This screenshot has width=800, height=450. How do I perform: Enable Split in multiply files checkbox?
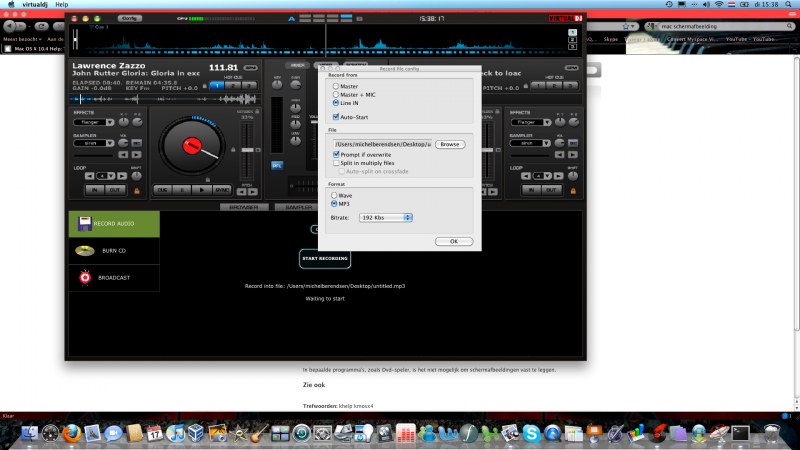point(336,163)
